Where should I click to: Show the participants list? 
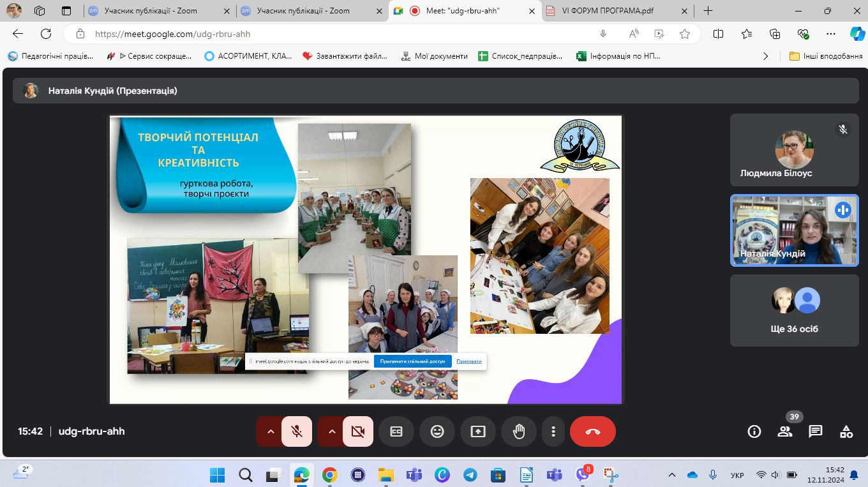click(x=784, y=431)
